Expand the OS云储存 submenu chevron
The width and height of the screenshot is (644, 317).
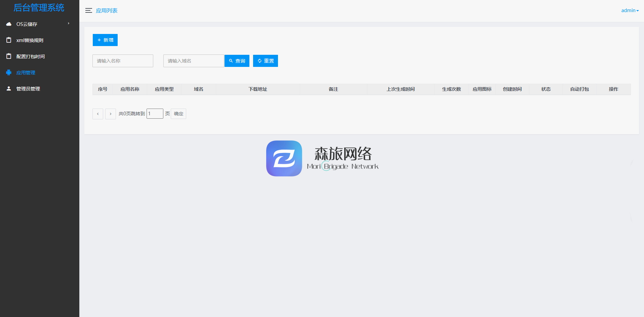click(x=69, y=24)
